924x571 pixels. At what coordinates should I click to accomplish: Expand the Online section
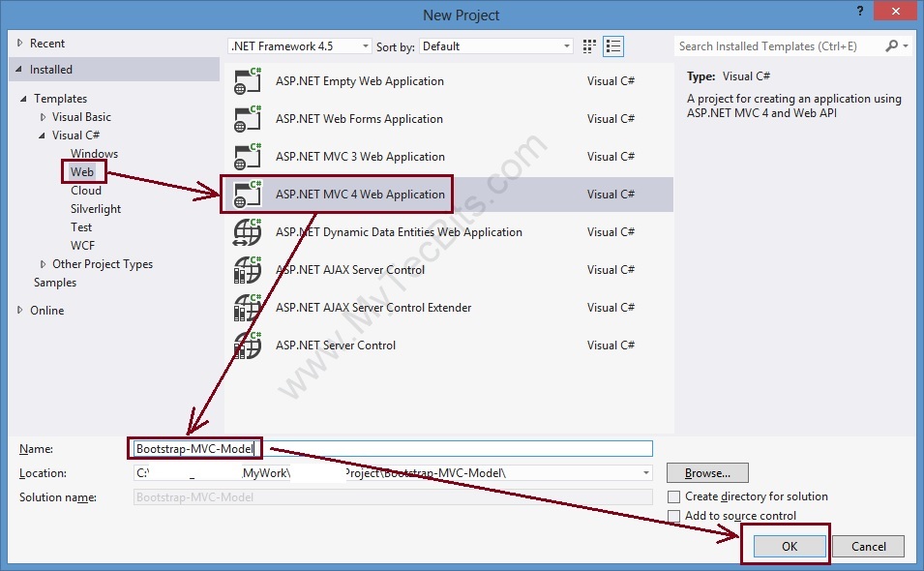(20, 310)
